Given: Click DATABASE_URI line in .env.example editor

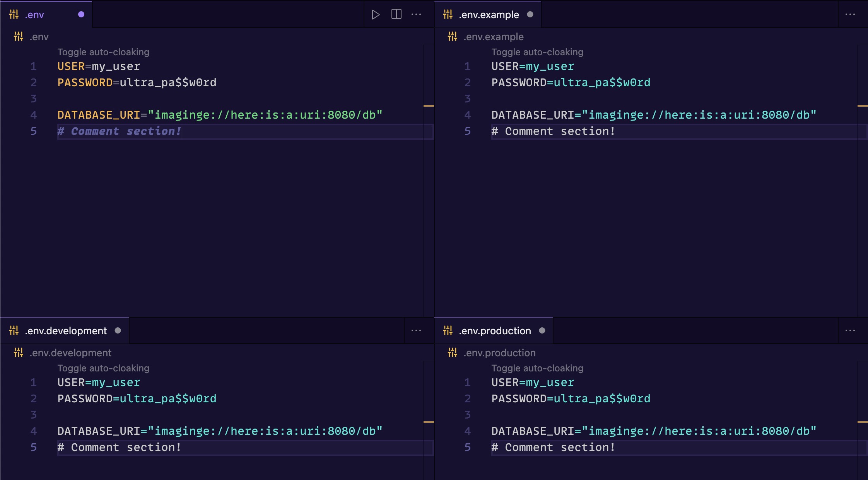Looking at the screenshot, I should (x=654, y=115).
